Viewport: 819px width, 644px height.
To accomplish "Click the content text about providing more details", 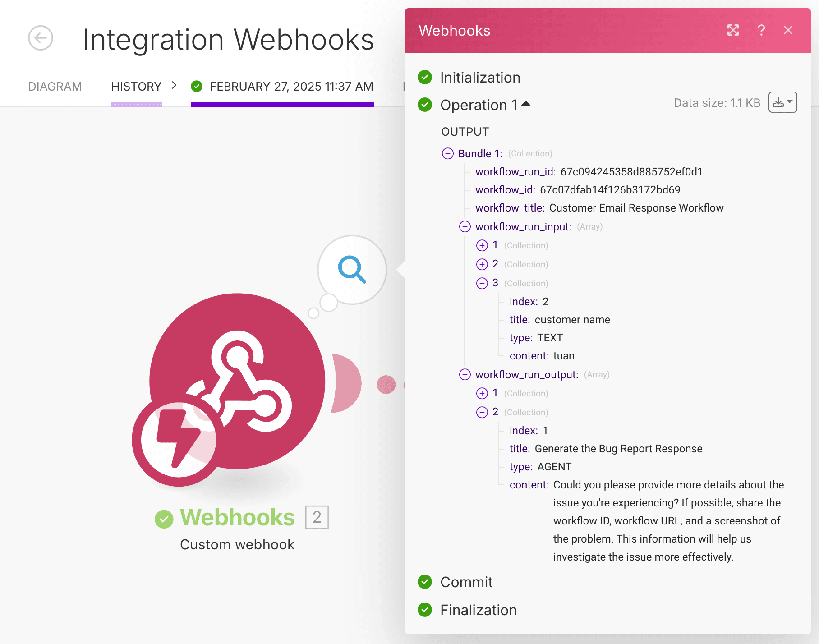I will pyautogui.click(x=668, y=521).
